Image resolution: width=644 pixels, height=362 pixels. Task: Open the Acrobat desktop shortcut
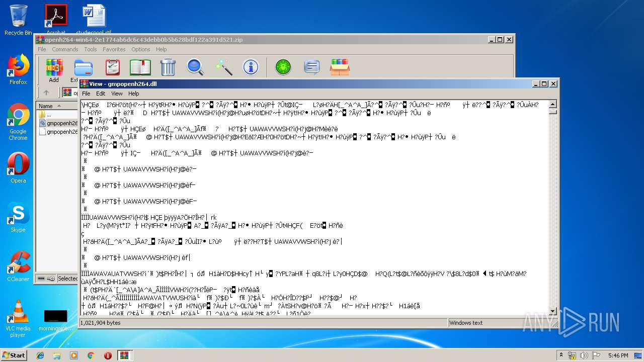point(56,20)
